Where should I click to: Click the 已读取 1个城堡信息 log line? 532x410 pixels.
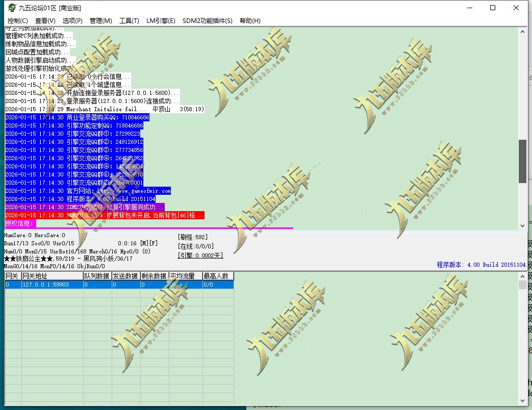(68, 85)
